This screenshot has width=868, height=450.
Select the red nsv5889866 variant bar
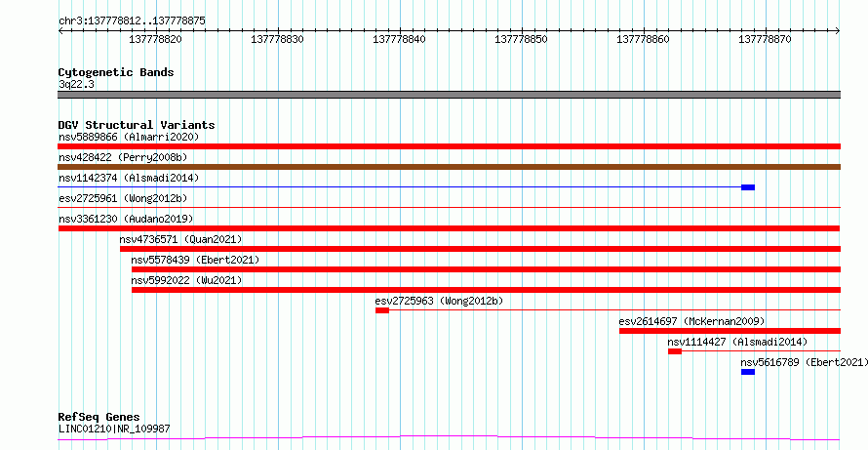pos(449,146)
